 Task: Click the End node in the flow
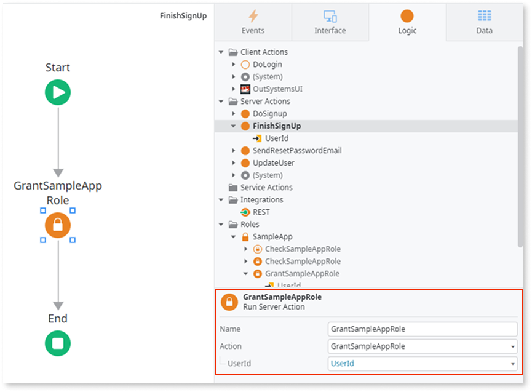pos(57,343)
